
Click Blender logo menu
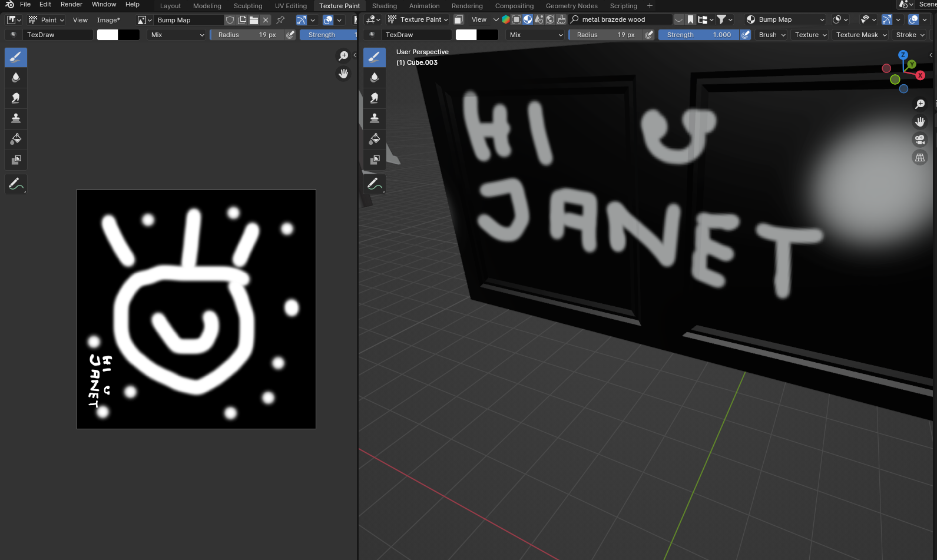pyautogui.click(x=9, y=5)
